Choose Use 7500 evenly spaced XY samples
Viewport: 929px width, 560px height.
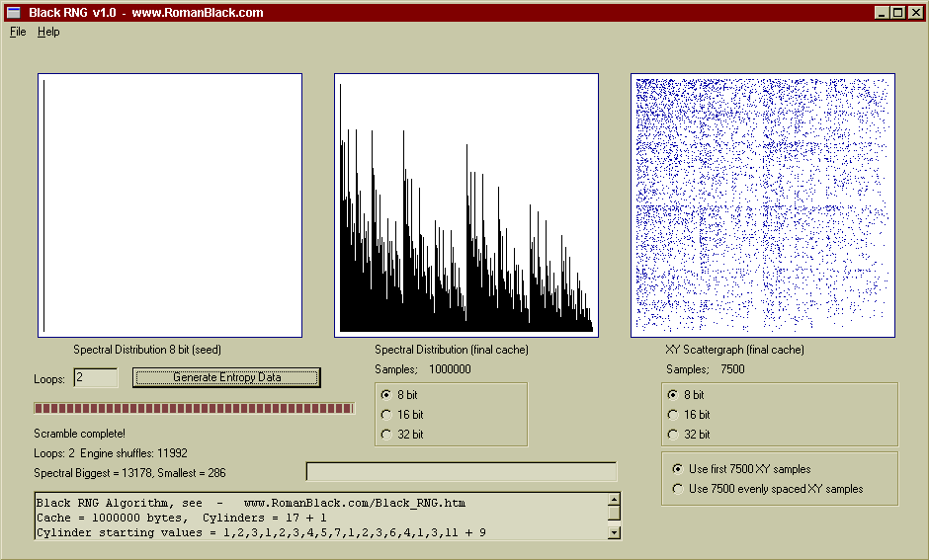(x=677, y=489)
